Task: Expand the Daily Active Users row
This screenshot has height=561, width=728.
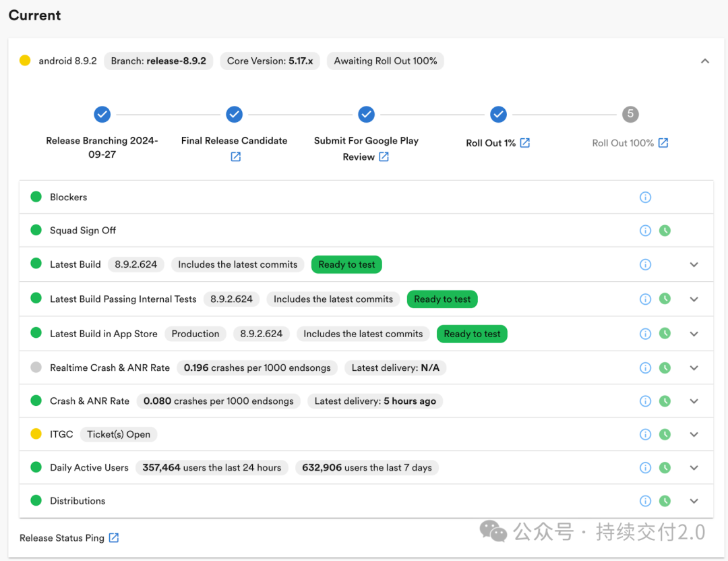Action: (694, 468)
